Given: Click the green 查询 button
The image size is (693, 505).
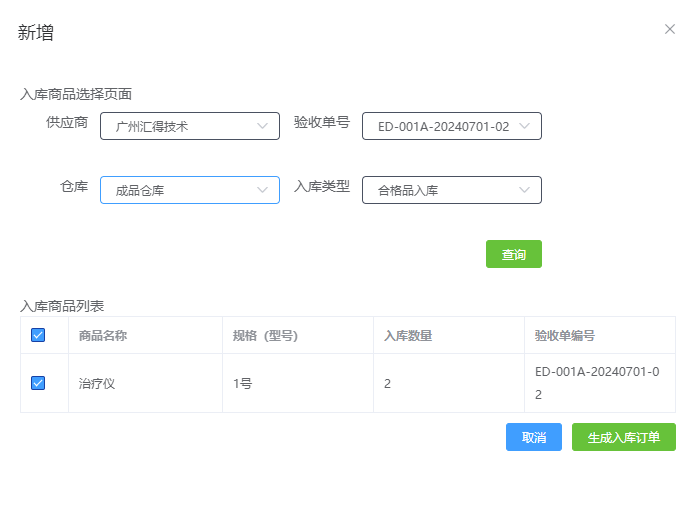Looking at the screenshot, I should tap(513, 254).
